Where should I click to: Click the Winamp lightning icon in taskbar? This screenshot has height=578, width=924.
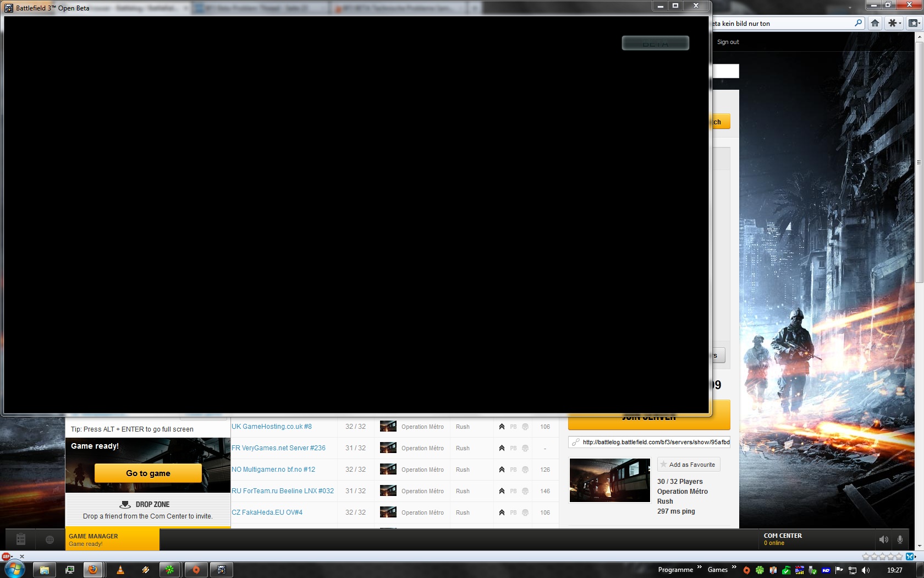[x=145, y=570]
